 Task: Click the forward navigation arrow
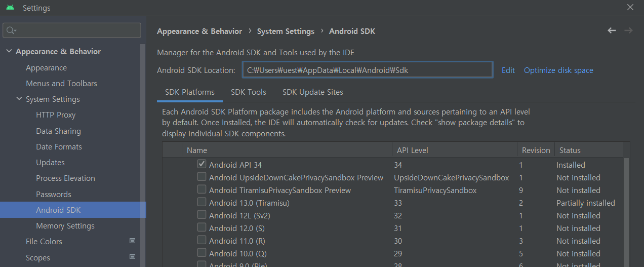(x=629, y=31)
